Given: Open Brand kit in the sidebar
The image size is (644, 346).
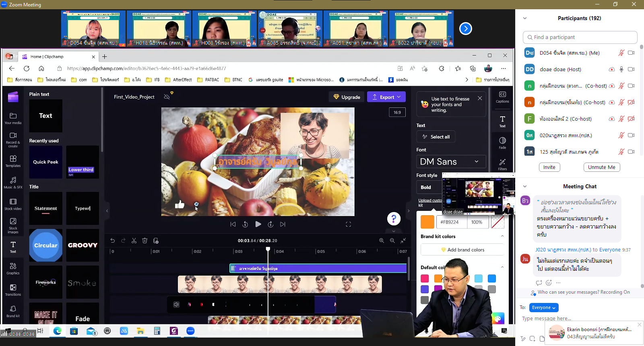Looking at the screenshot, I should (x=13, y=311).
